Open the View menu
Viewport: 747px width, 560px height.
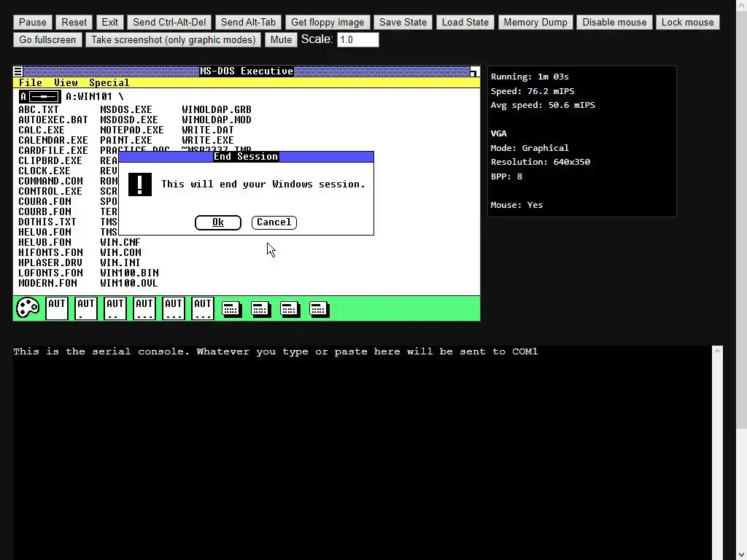coord(66,83)
